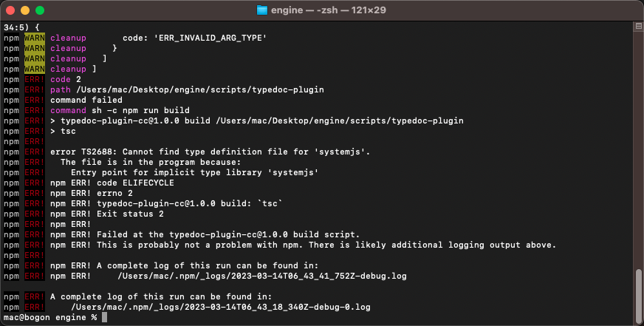Click the '> tsc' output line
This screenshot has width=644, height=326.
63,131
